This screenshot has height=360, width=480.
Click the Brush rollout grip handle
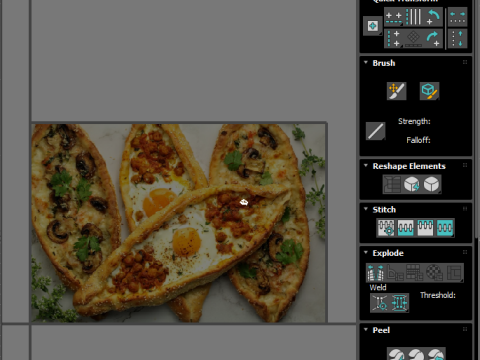(465, 62)
